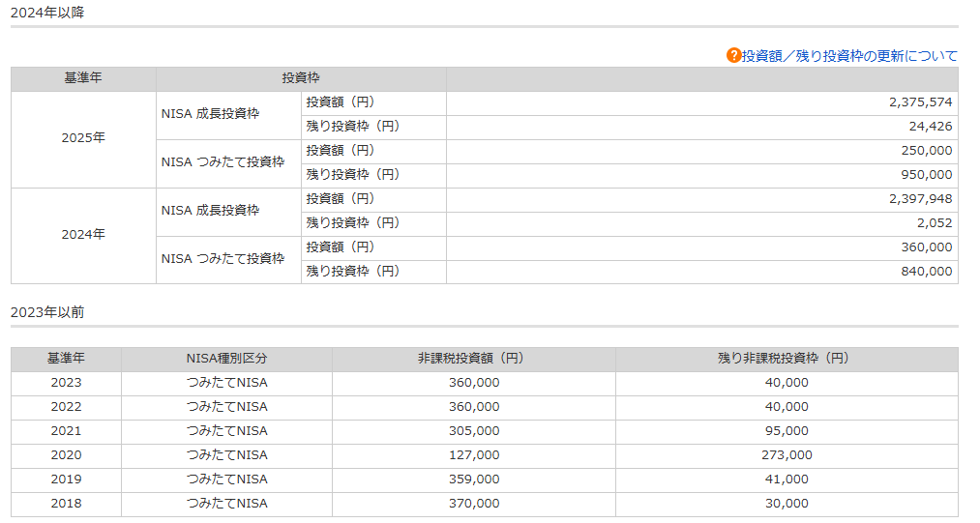The image size is (980, 523).
Task: Click the 2024年以降 section heading
Action: coord(47,13)
